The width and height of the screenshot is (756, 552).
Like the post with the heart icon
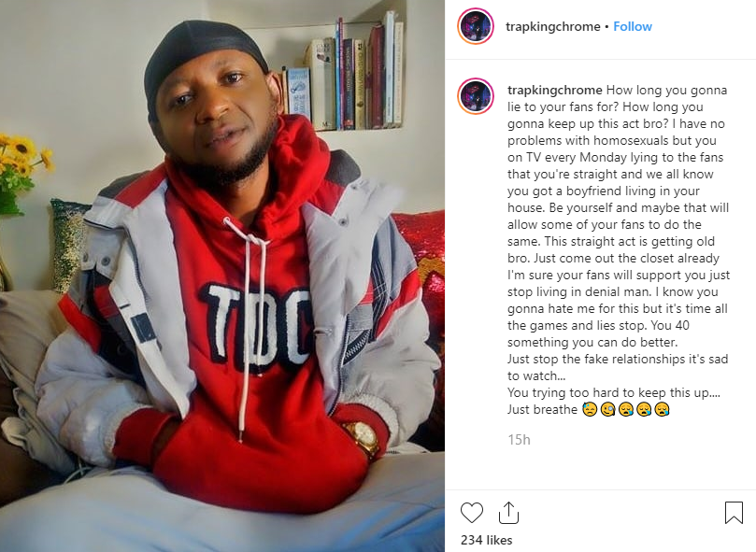coord(472,513)
